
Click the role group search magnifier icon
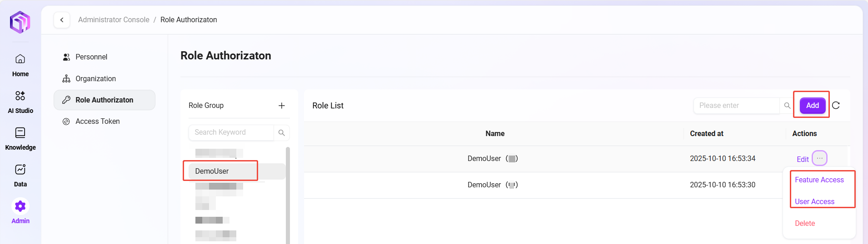click(x=282, y=132)
